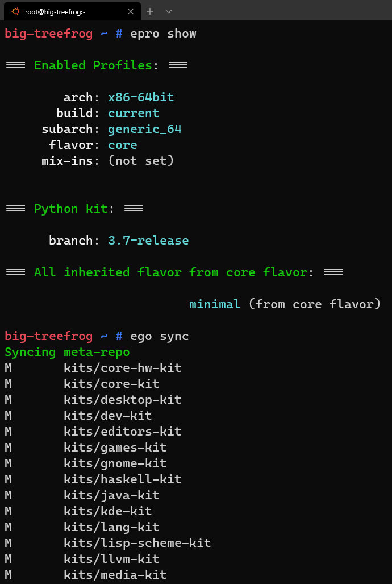Click the 'x86-64bit' arch value
This screenshot has width=392, height=584.
tap(141, 97)
